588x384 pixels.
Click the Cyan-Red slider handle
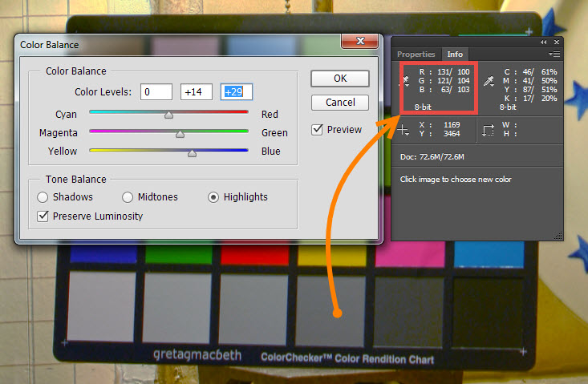click(x=168, y=115)
